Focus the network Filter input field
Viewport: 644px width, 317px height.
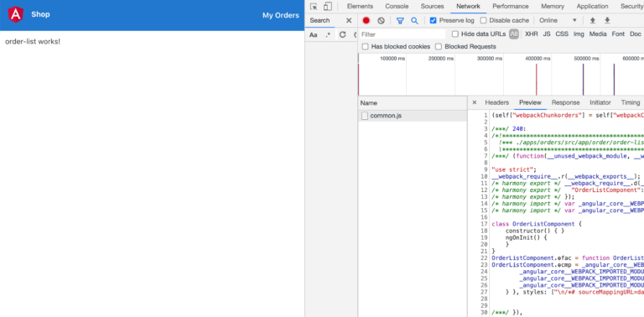pyautogui.click(x=402, y=34)
